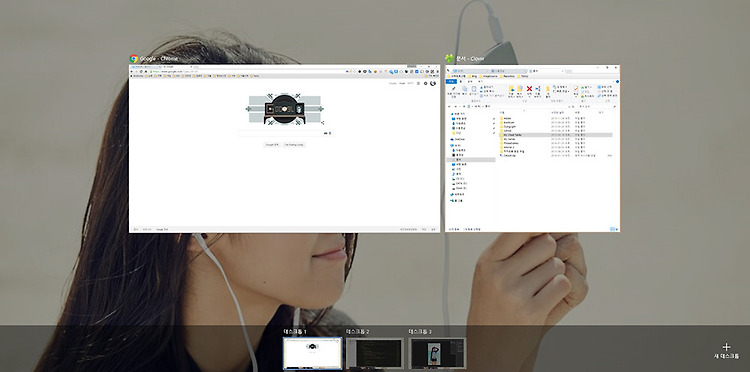Click the profile avatar on Google page
This screenshot has height=372, width=750.
point(433,83)
